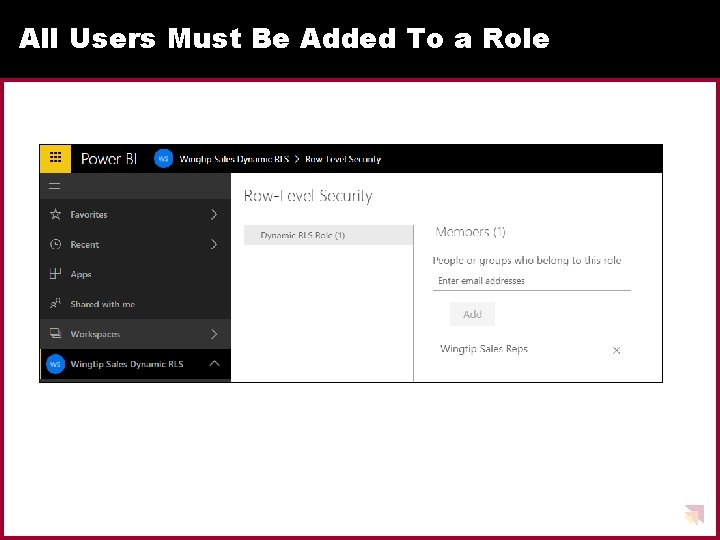Collapse Wingtip Sales Dynamic RLS workspace chevron

(214, 364)
